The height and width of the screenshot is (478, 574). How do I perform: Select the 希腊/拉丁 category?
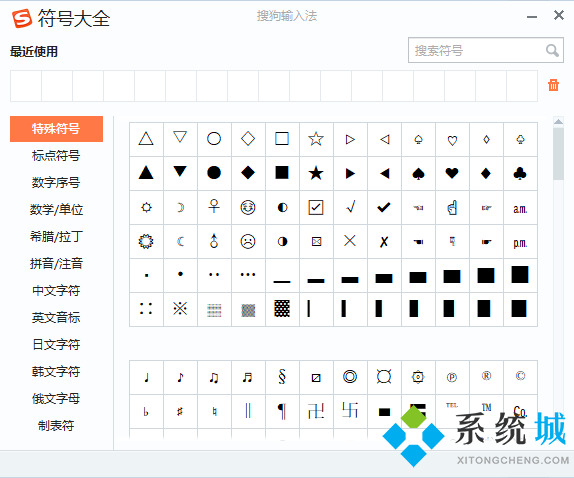tap(56, 236)
